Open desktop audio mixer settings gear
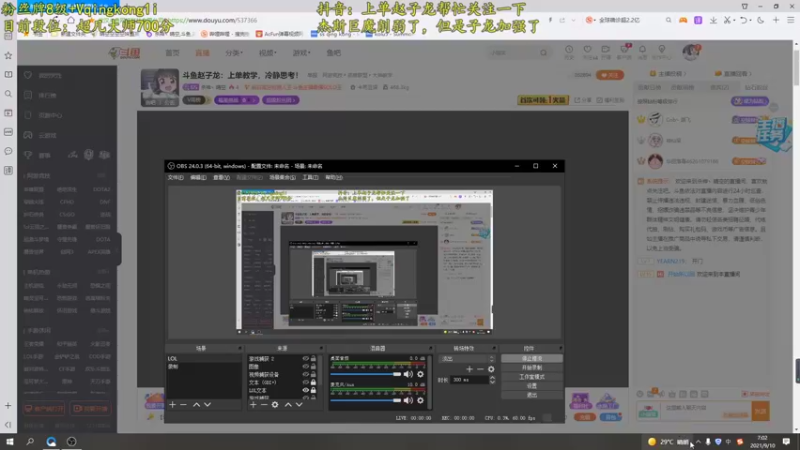 point(420,374)
